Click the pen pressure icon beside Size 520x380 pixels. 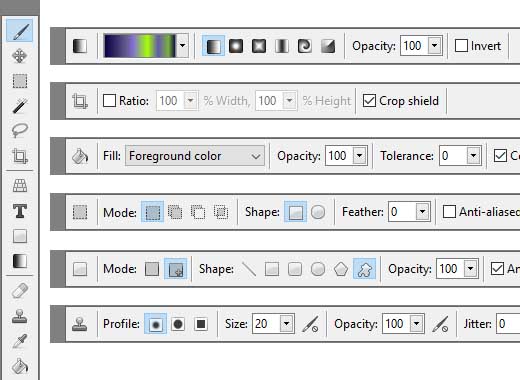coord(310,324)
